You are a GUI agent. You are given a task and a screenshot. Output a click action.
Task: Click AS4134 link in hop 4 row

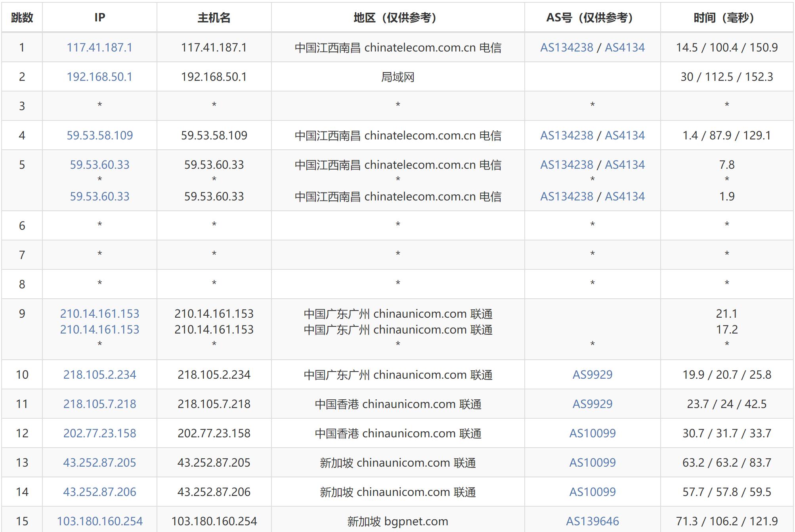pyautogui.click(x=625, y=135)
